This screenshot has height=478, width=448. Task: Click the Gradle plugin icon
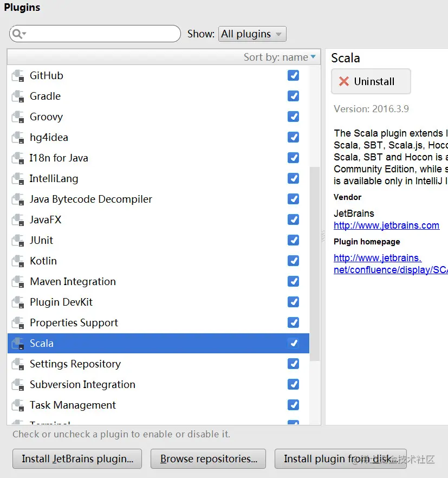pos(18,96)
